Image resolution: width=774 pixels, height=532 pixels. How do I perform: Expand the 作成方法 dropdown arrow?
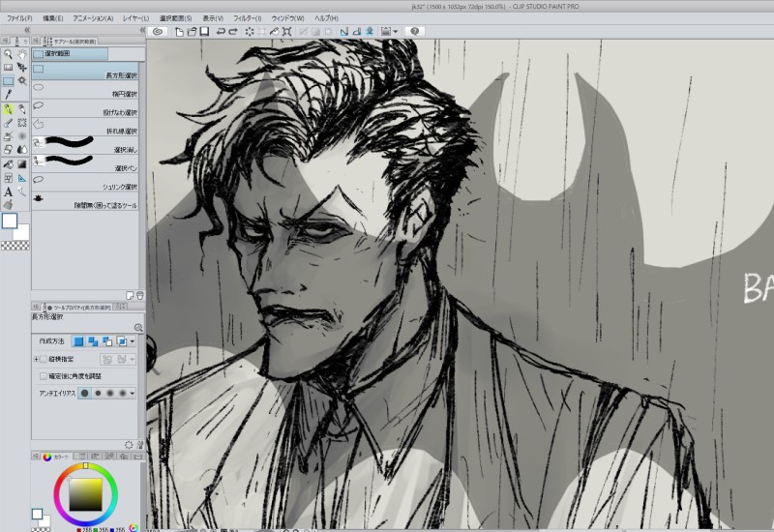(x=133, y=341)
